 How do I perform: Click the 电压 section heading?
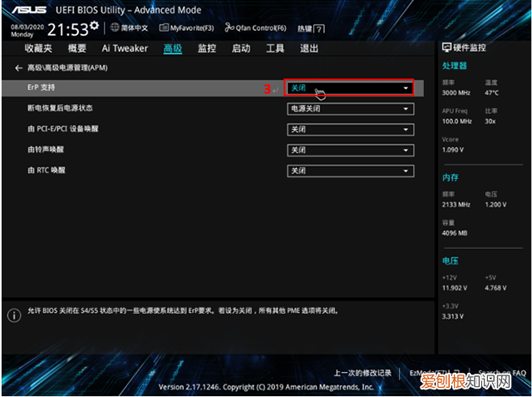(451, 261)
